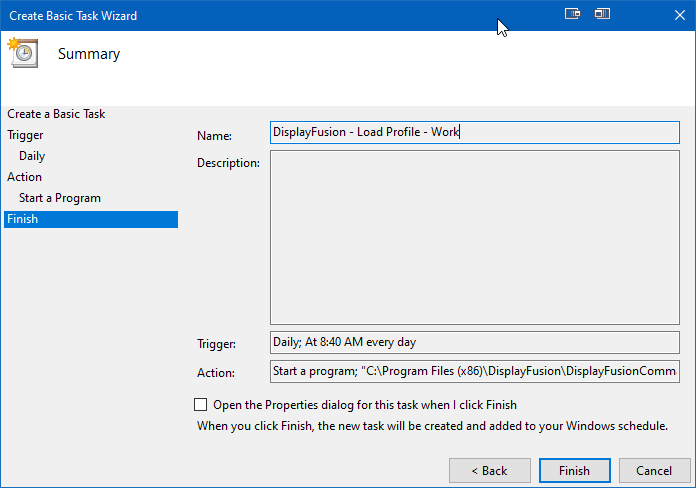The width and height of the screenshot is (696, 488).
Task: Click the Summary heading text
Action: click(89, 54)
